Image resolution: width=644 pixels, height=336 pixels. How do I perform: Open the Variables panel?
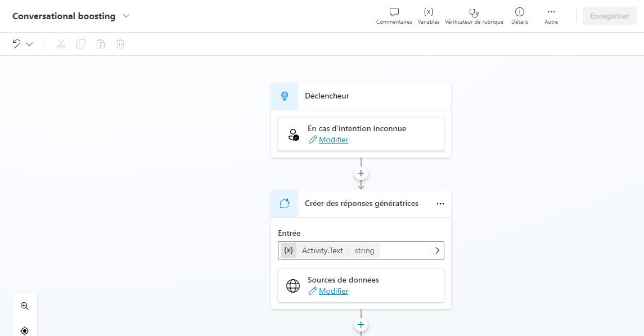428,16
